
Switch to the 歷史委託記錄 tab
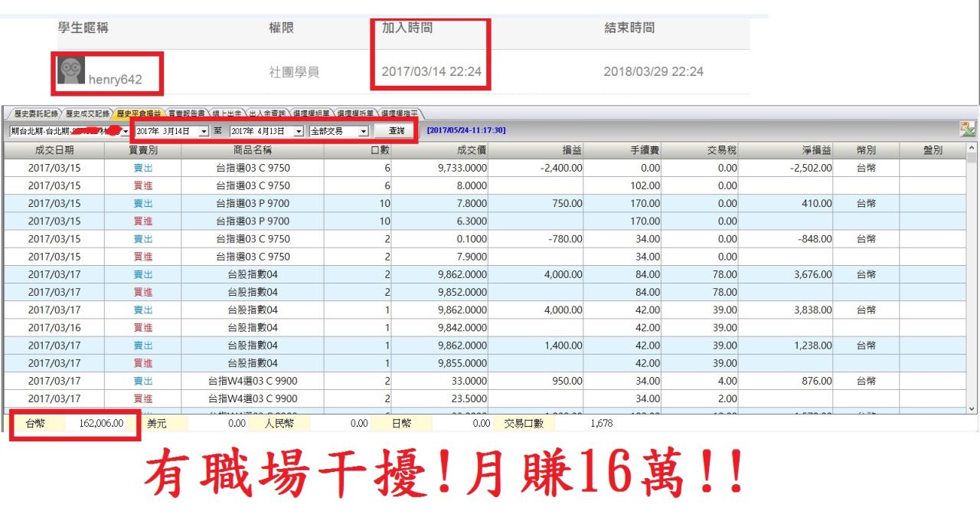tap(32, 113)
